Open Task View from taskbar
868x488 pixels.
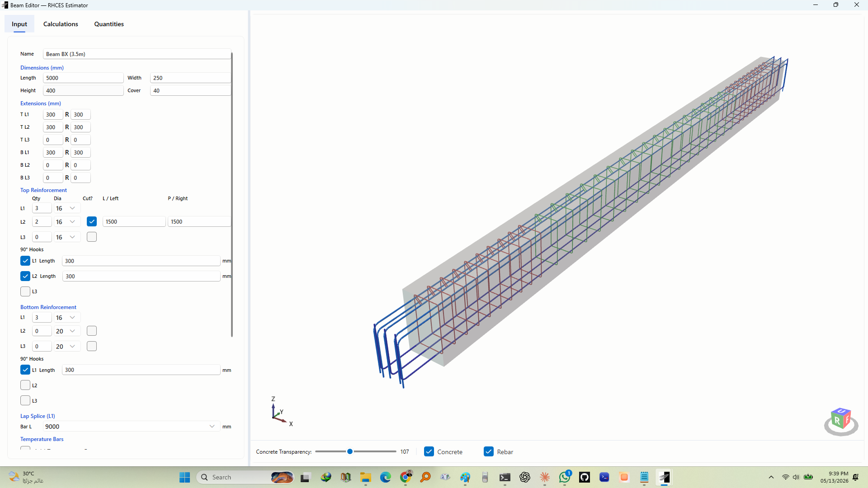[x=306, y=477]
